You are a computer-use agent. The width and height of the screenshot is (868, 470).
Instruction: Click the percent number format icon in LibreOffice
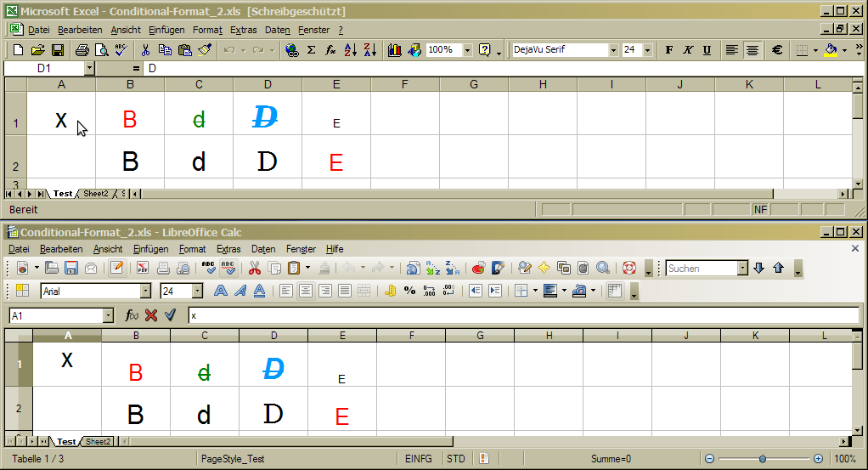pyautogui.click(x=409, y=291)
